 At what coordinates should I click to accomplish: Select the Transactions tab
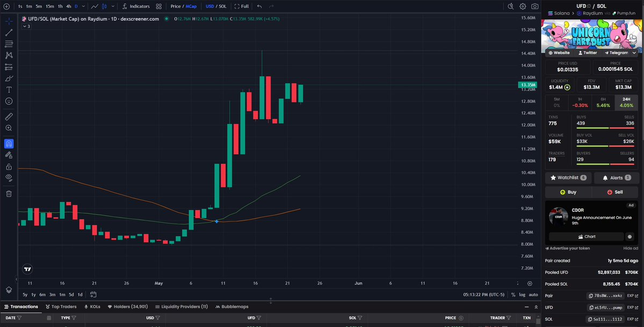coord(21,307)
